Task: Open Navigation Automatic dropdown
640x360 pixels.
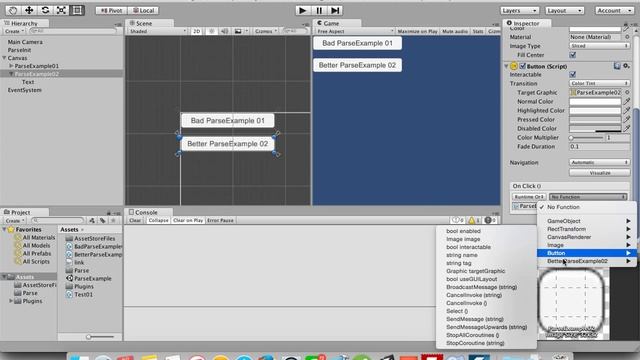Action: [600, 162]
